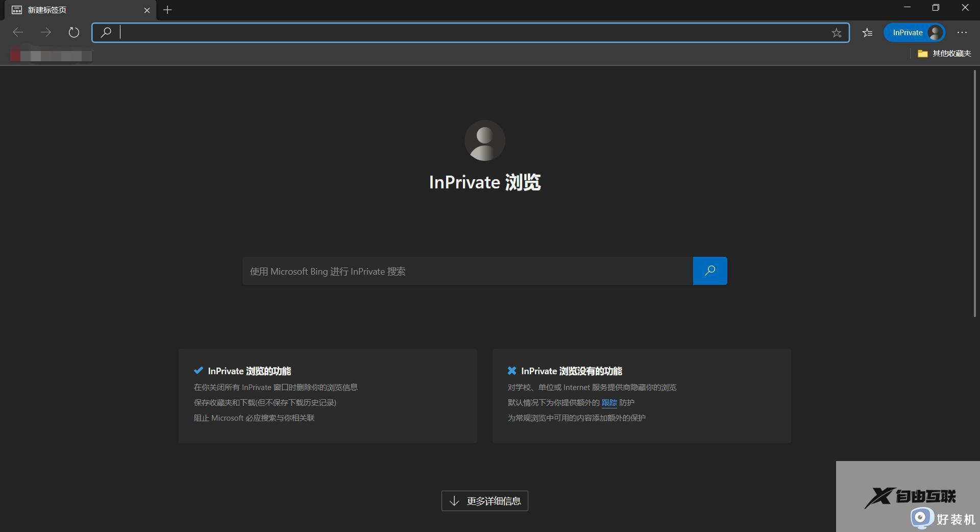The image size is (980, 532).
Task: Add page to favorites with the star icon
Action: (x=836, y=33)
